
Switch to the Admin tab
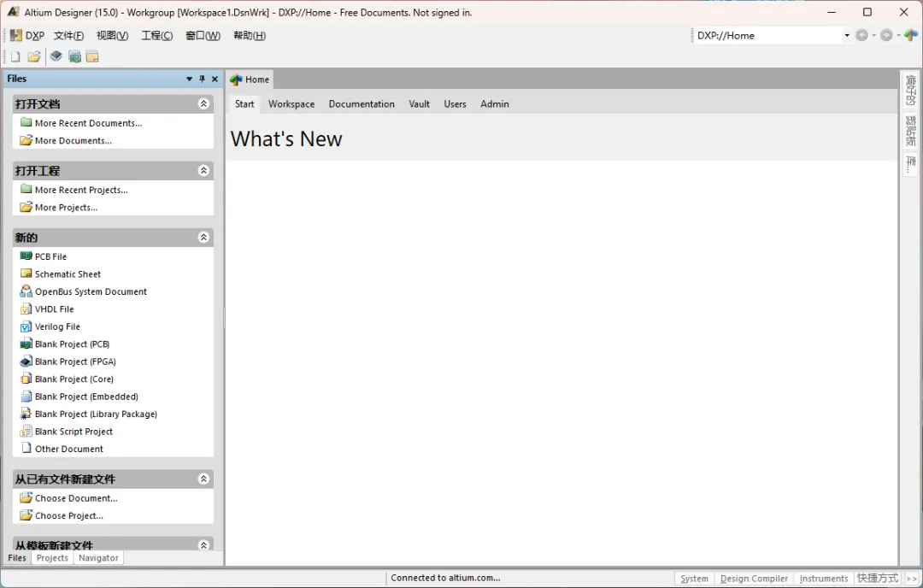click(x=495, y=104)
